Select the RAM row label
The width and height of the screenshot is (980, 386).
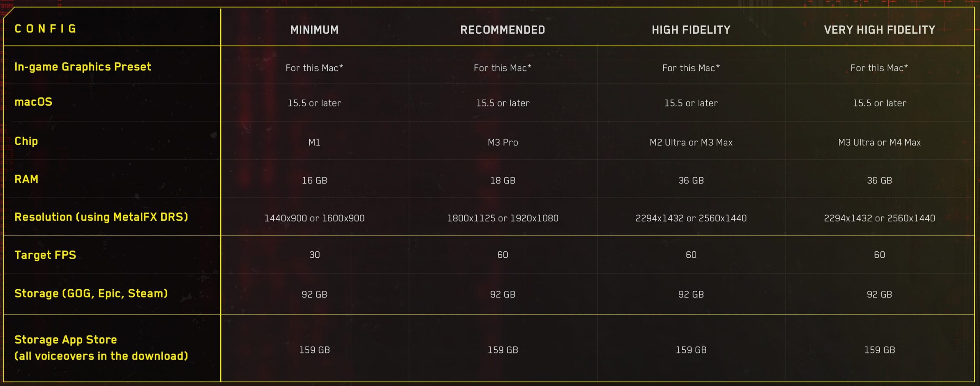click(26, 179)
